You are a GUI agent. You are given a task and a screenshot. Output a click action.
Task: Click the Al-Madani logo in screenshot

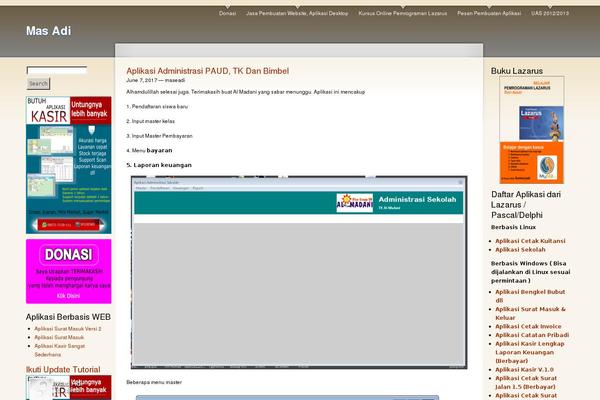[x=354, y=203]
